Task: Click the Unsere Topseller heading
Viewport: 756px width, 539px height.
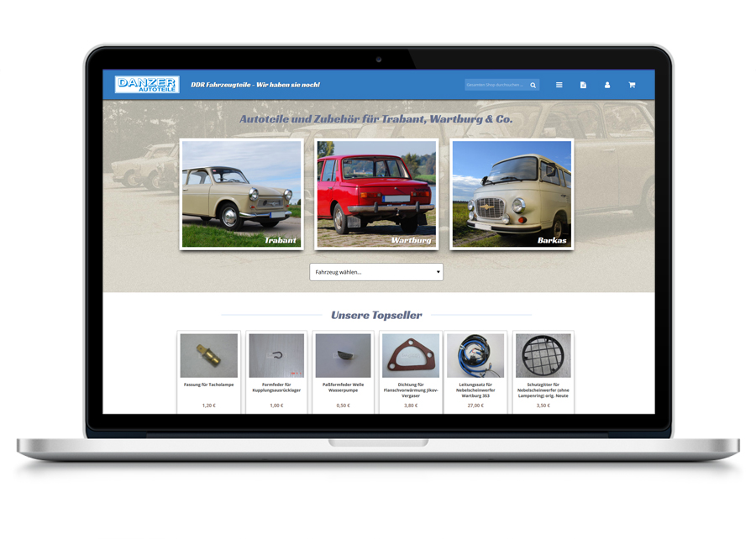Action: click(x=376, y=315)
